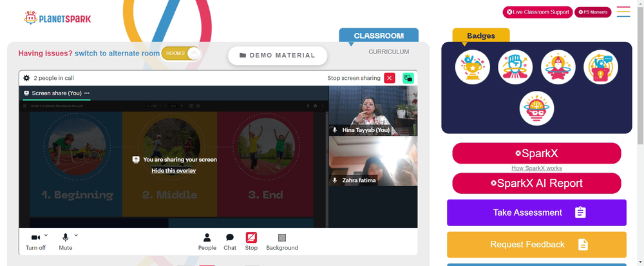The width and height of the screenshot is (644, 266).
Task: Open the Badges tab
Action: (x=481, y=35)
